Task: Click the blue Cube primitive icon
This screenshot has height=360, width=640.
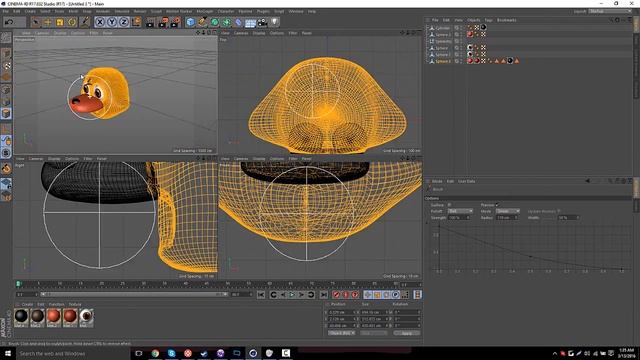Action: [x=190, y=22]
